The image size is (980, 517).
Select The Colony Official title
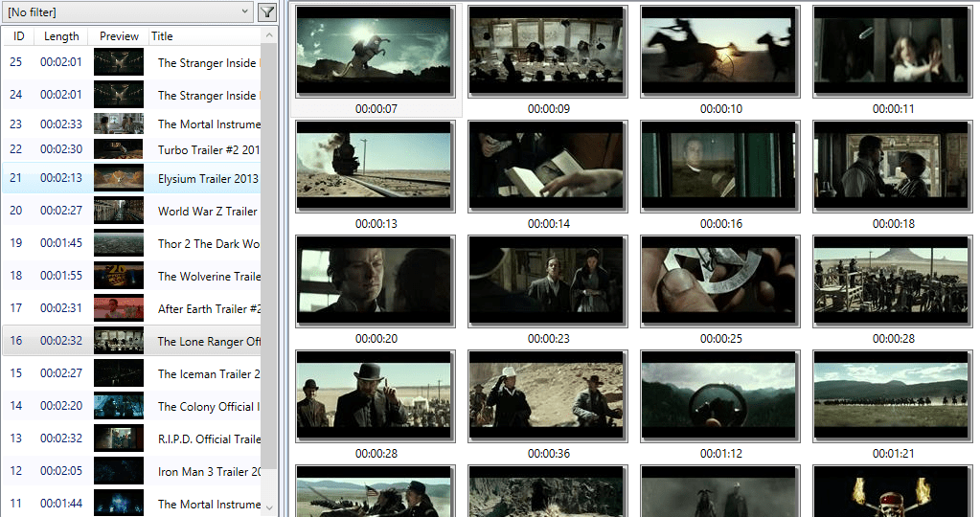(209, 406)
